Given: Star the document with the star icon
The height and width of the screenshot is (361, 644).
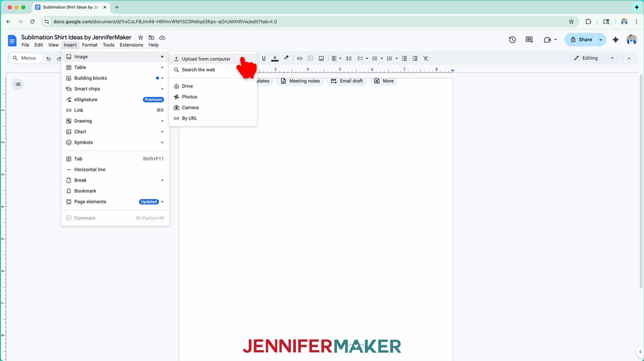Looking at the screenshot, I should [x=140, y=37].
